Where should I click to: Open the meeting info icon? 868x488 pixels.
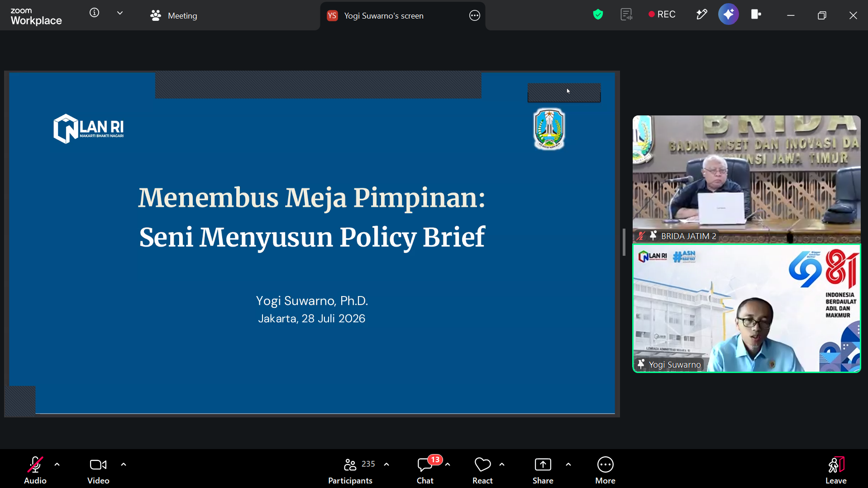[x=94, y=13]
